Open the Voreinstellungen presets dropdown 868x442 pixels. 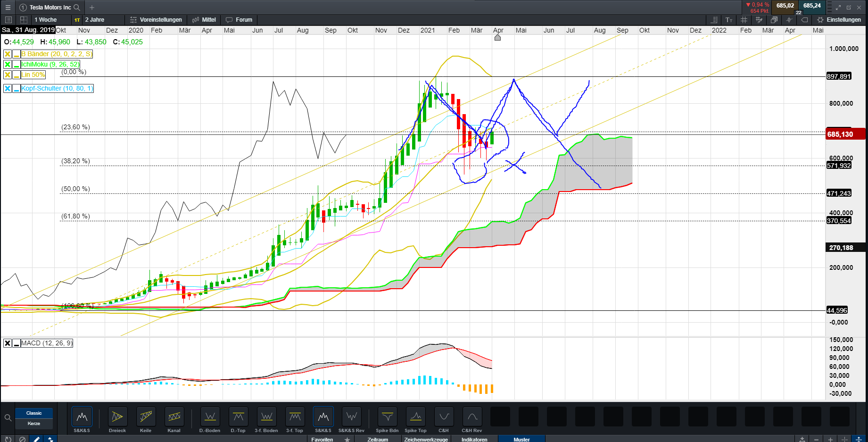[156, 20]
